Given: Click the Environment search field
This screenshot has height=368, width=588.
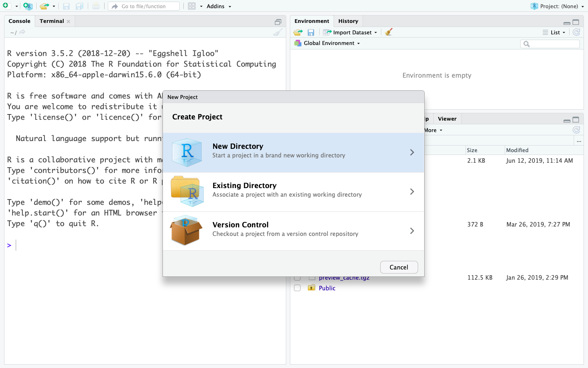Looking at the screenshot, I should coord(550,44).
